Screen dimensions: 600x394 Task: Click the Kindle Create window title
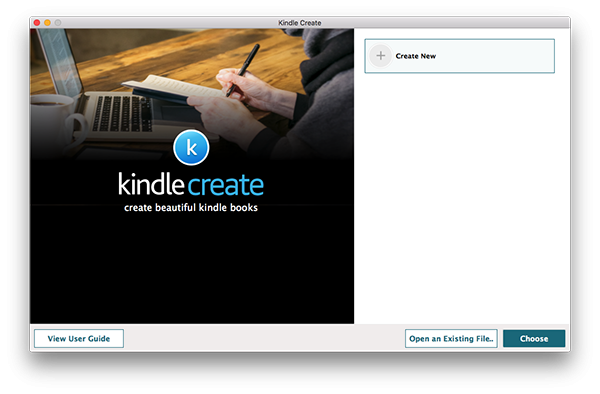[300, 23]
